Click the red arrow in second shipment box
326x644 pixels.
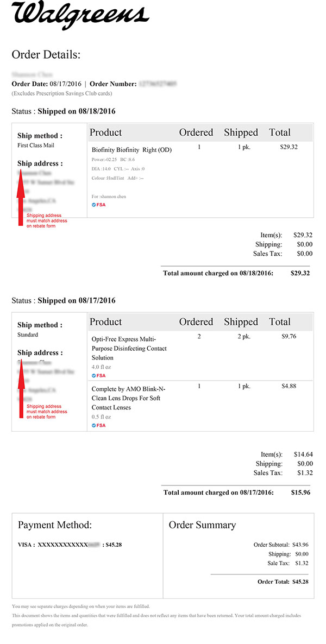pos(21,388)
